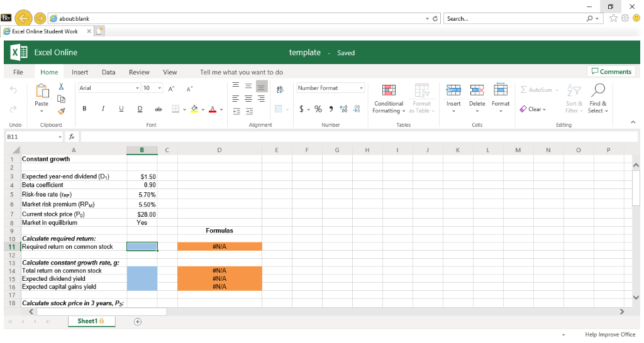Click the Cut scissors icon
Screen dimensions: 644x343
coord(62,88)
